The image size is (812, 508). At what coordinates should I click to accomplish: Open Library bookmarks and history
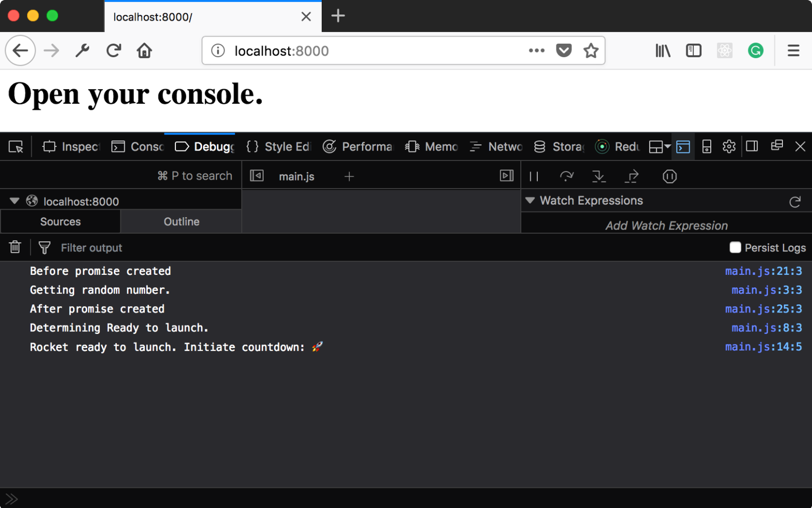pyautogui.click(x=663, y=51)
